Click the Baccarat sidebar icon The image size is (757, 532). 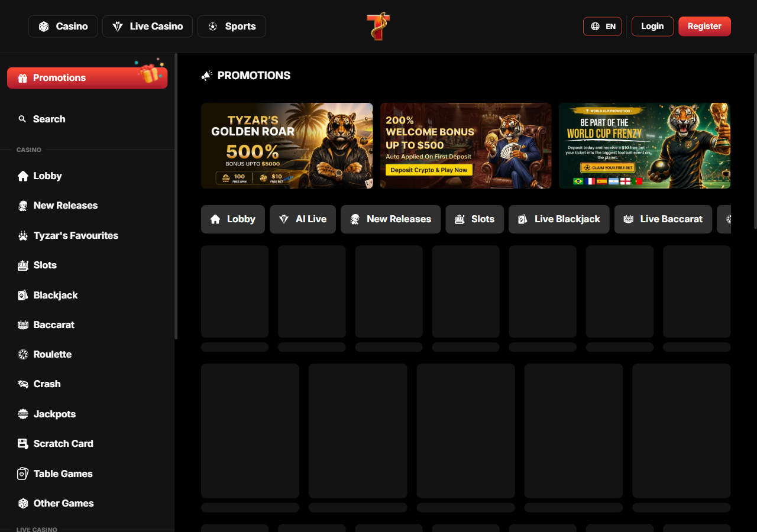pos(23,325)
